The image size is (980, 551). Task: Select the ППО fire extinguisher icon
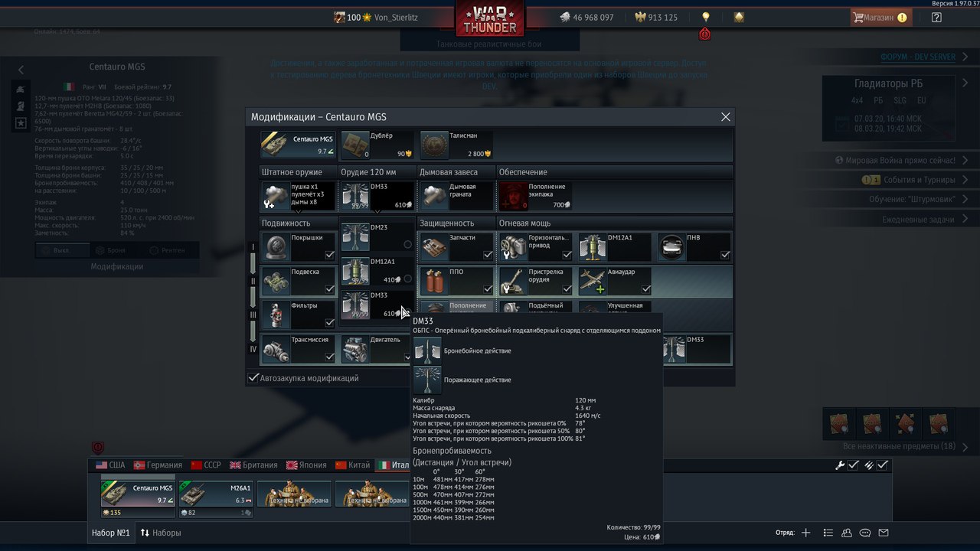coord(434,282)
